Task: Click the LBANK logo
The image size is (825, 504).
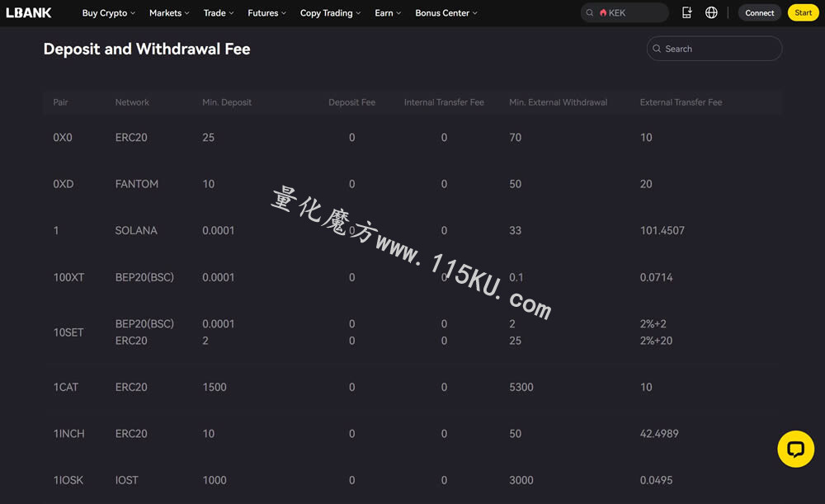Action: tap(28, 12)
